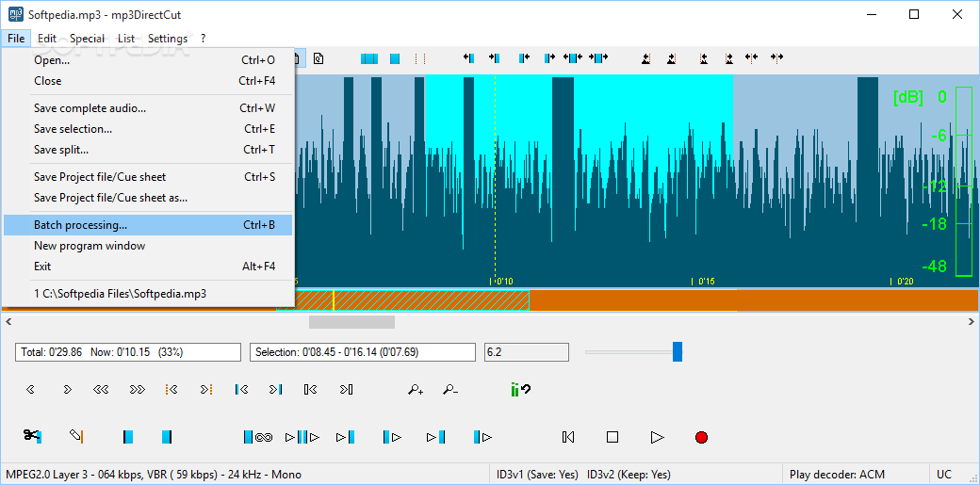The height and width of the screenshot is (485, 980).
Task: Go to file start bracket-chevron icon
Action: [311, 389]
